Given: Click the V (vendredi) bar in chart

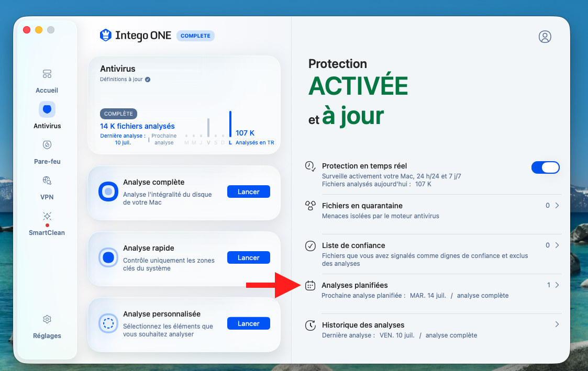Looking at the screenshot, I should (208, 128).
